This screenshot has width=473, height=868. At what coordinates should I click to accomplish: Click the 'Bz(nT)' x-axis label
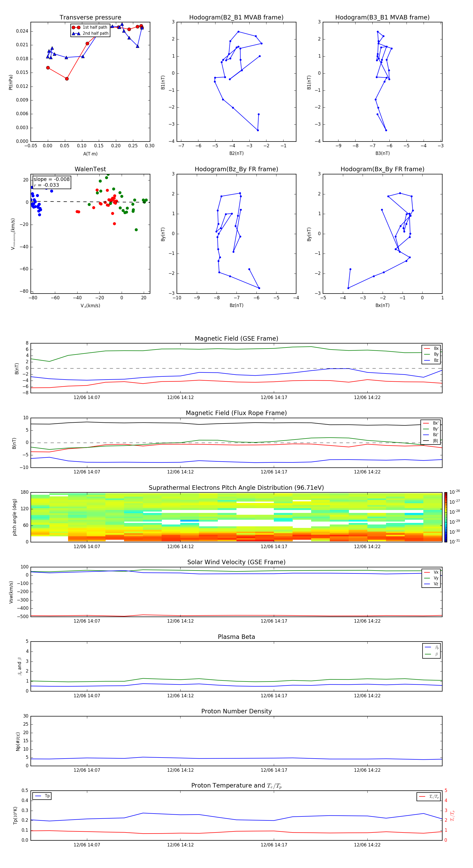click(x=236, y=305)
